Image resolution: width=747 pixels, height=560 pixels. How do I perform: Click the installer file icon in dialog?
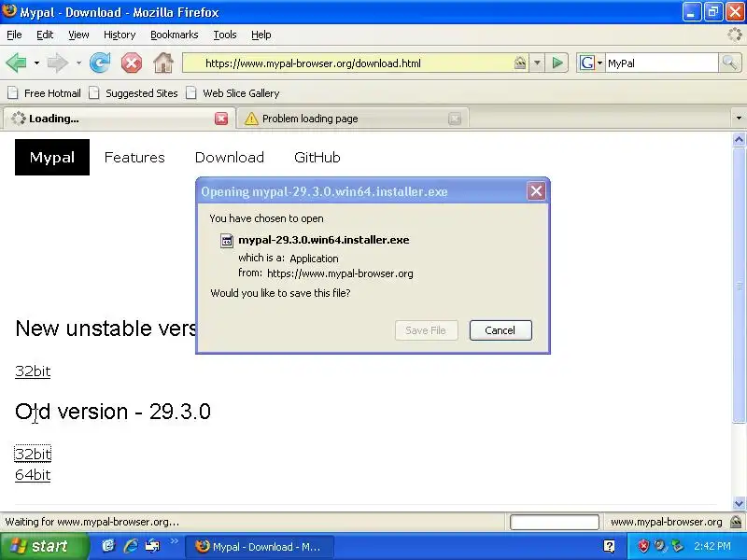pyautogui.click(x=227, y=241)
